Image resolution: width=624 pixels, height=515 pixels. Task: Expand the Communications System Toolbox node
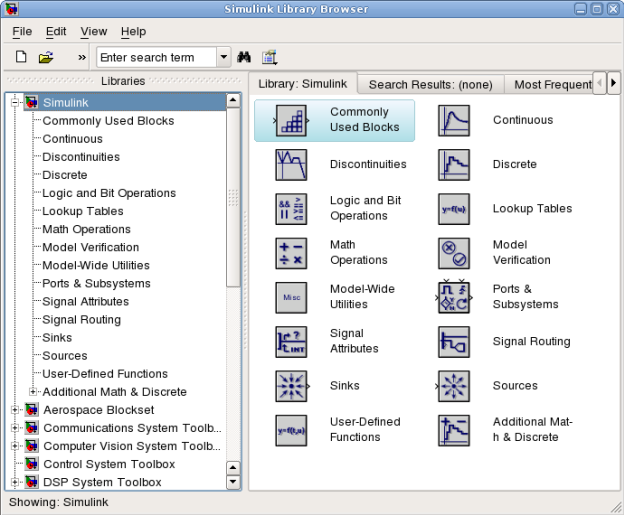pos(15,428)
